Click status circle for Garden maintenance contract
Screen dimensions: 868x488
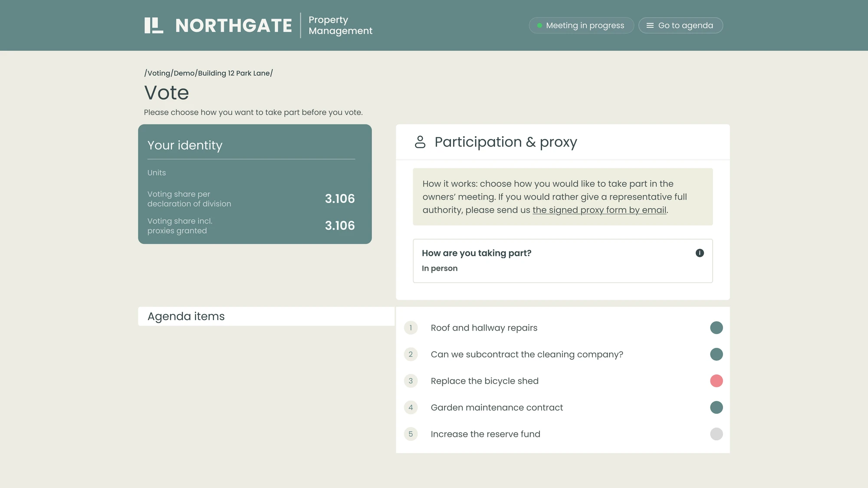coord(717,407)
